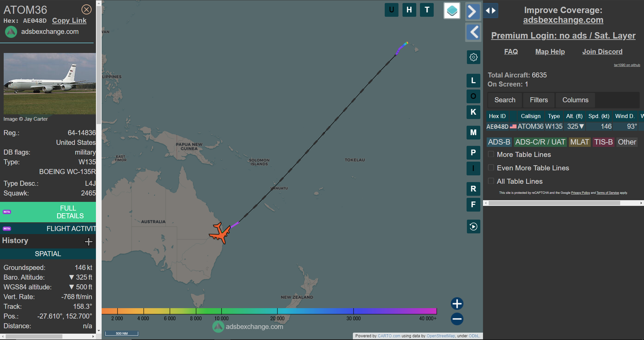The width and height of the screenshot is (644, 340).
Task: Click the aircraft photo thumbnail
Action: click(x=50, y=83)
